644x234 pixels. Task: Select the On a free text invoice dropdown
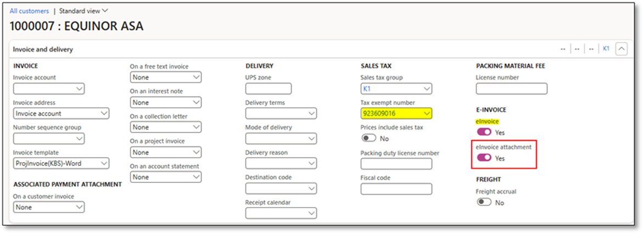coord(165,77)
